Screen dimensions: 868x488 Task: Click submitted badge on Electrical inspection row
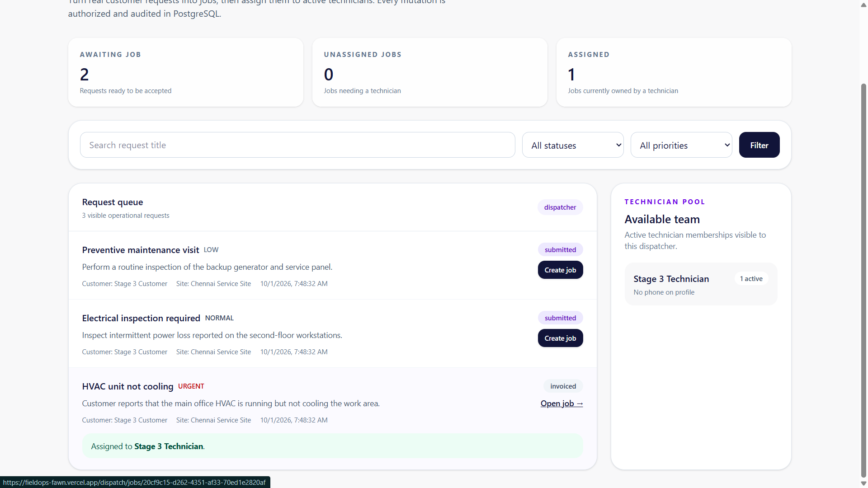pos(560,318)
